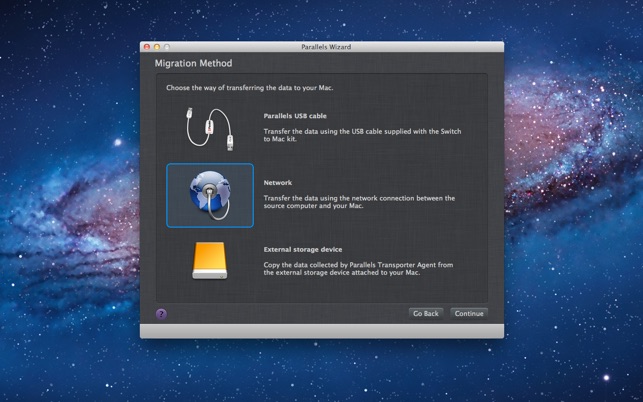Click the "External storage device" heading
This screenshot has height=402, width=643.
[303, 249]
